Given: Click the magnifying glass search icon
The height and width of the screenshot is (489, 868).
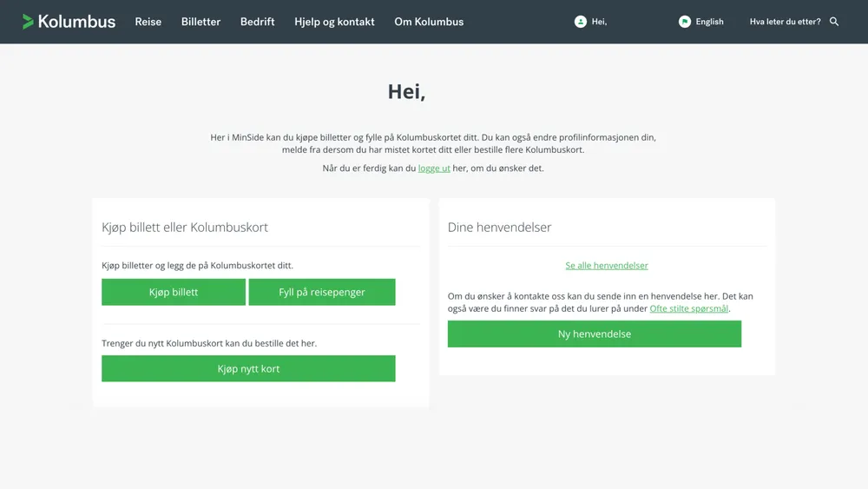Looking at the screenshot, I should tap(834, 22).
